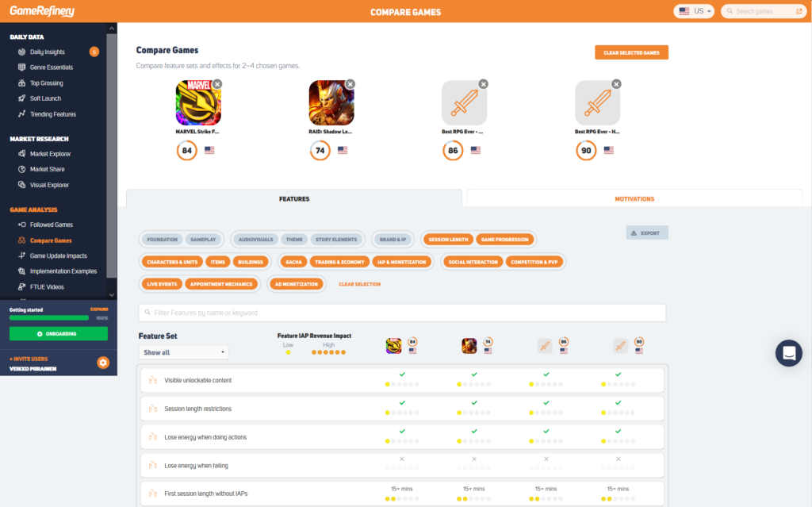The image size is (812, 507).
Task: Open the US country selector
Action: [x=693, y=11]
